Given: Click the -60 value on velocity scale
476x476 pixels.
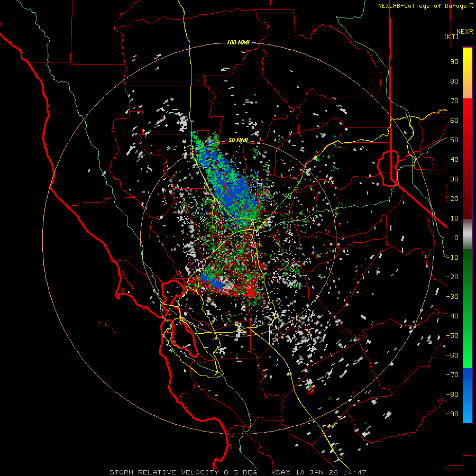Looking at the screenshot, I should coord(452,355).
